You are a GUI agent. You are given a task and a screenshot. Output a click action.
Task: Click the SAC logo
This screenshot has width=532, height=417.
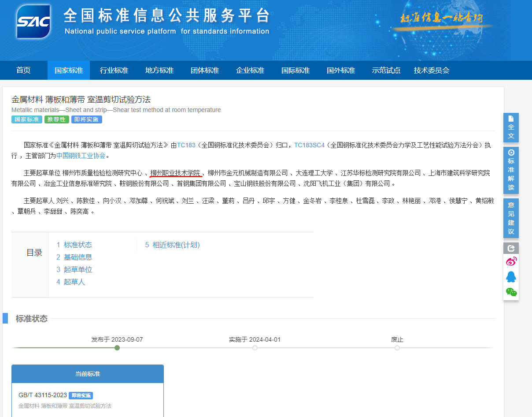tap(33, 22)
